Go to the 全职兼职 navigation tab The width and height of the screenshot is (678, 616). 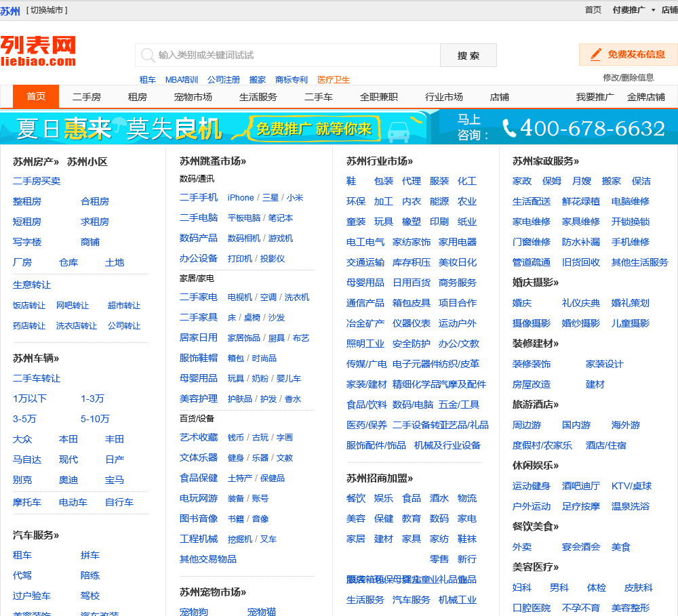(378, 97)
